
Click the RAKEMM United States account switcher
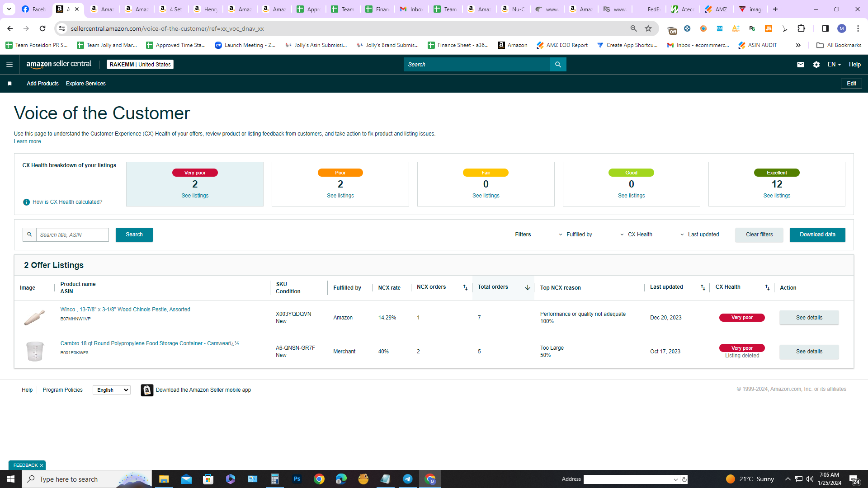(140, 65)
